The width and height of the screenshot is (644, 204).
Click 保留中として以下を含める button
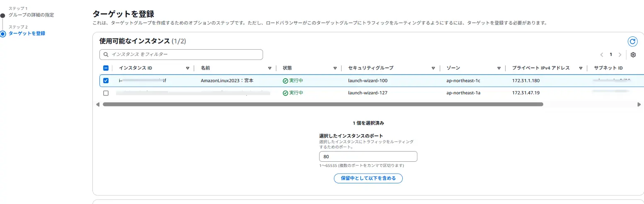tap(368, 178)
